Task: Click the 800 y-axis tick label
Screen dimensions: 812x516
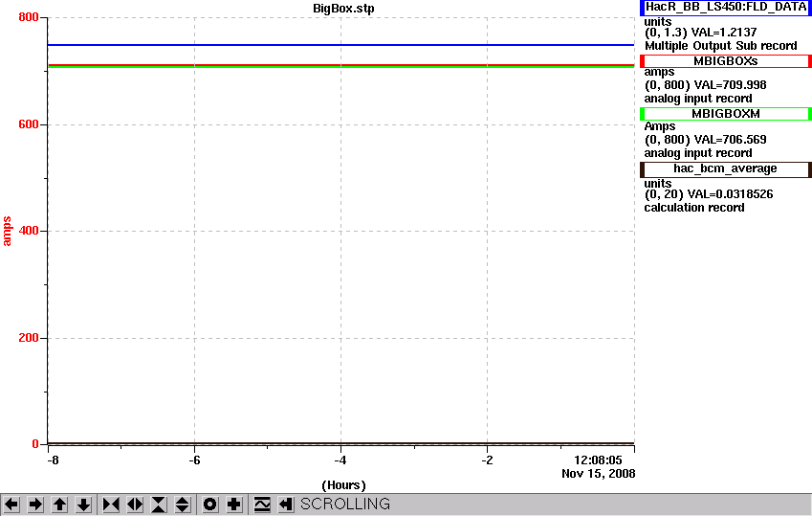Action: [29, 17]
